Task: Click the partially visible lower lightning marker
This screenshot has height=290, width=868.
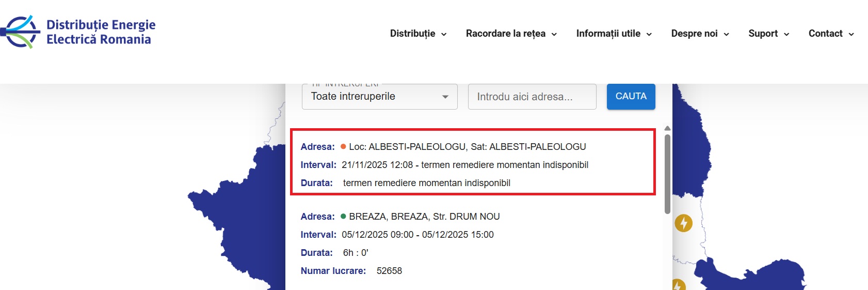Action: pyautogui.click(x=678, y=285)
